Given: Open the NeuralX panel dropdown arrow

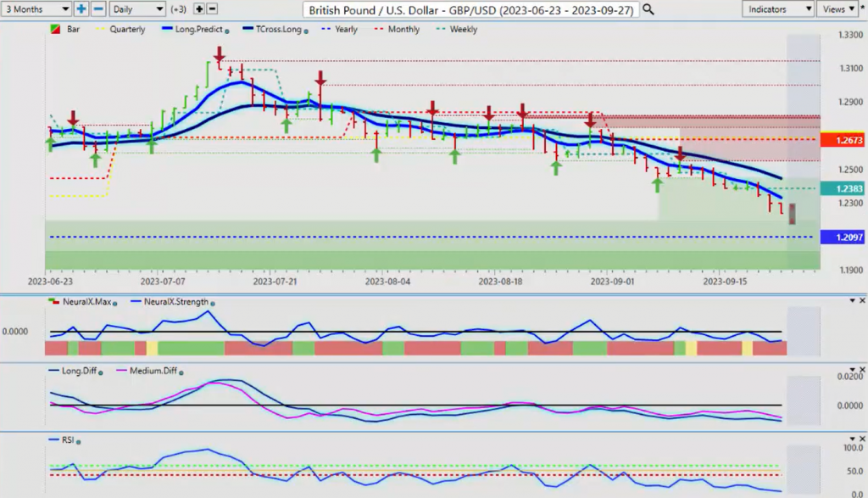Looking at the screenshot, I should click(853, 300).
